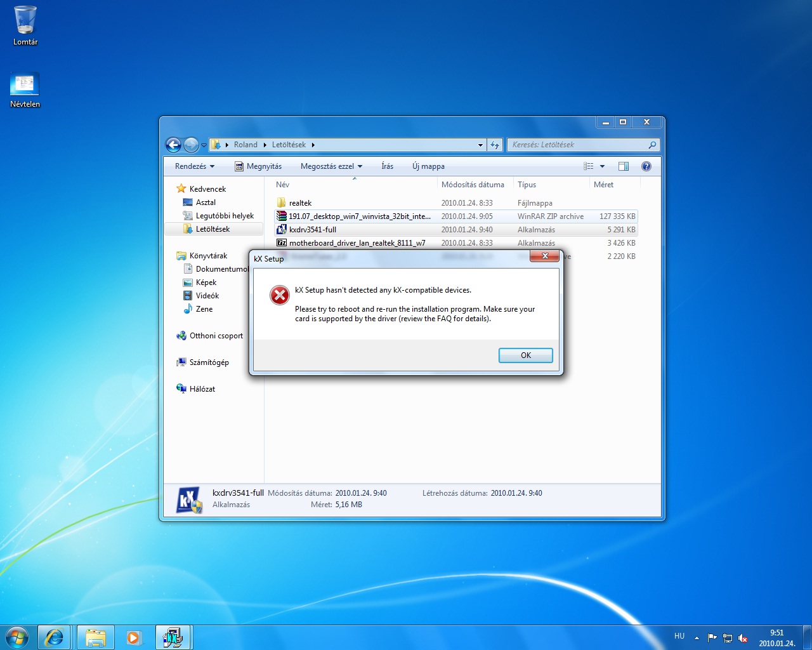
Task: Click the kX file icon in details pane
Action: pyautogui.click(x=189, y=500)
